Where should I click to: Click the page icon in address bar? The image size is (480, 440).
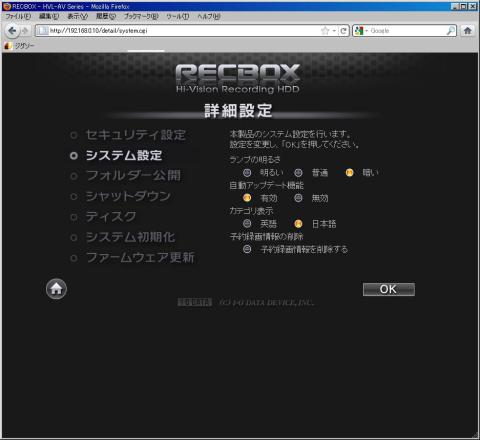(x=42, y=31)
